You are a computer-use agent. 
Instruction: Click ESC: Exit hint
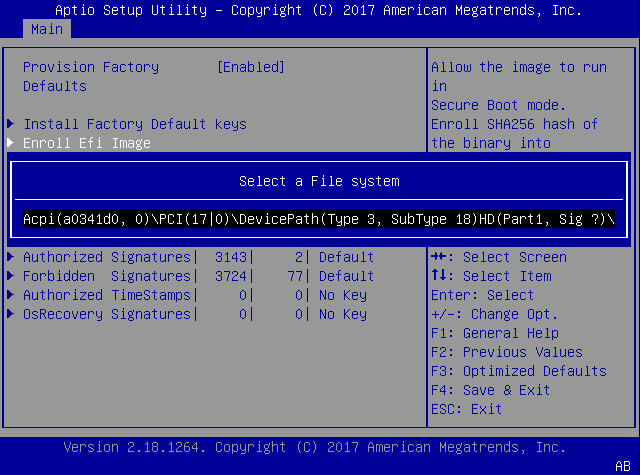point(467,409)
